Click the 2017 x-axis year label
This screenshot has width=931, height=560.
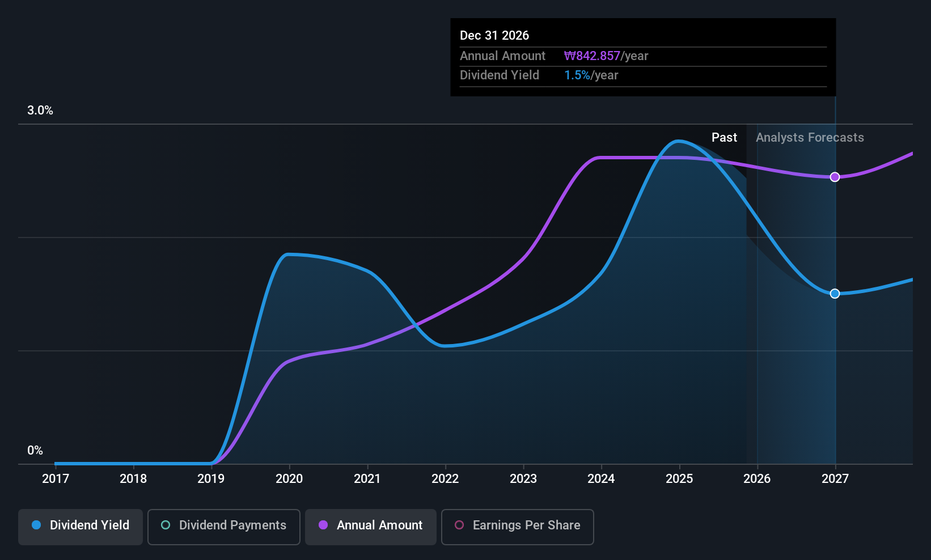point(56,479)
